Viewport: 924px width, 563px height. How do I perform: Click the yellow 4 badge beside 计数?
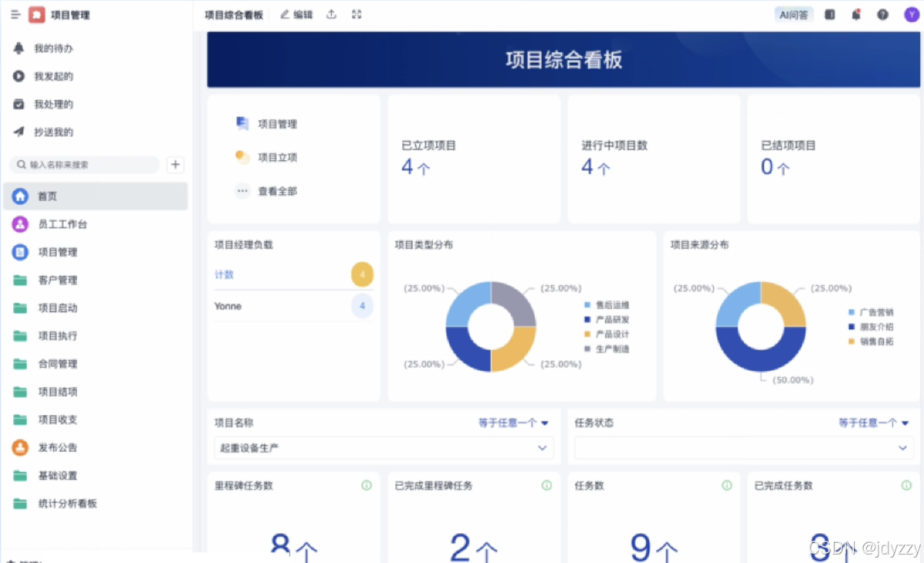pyautogui.click(x=362, y=274)
